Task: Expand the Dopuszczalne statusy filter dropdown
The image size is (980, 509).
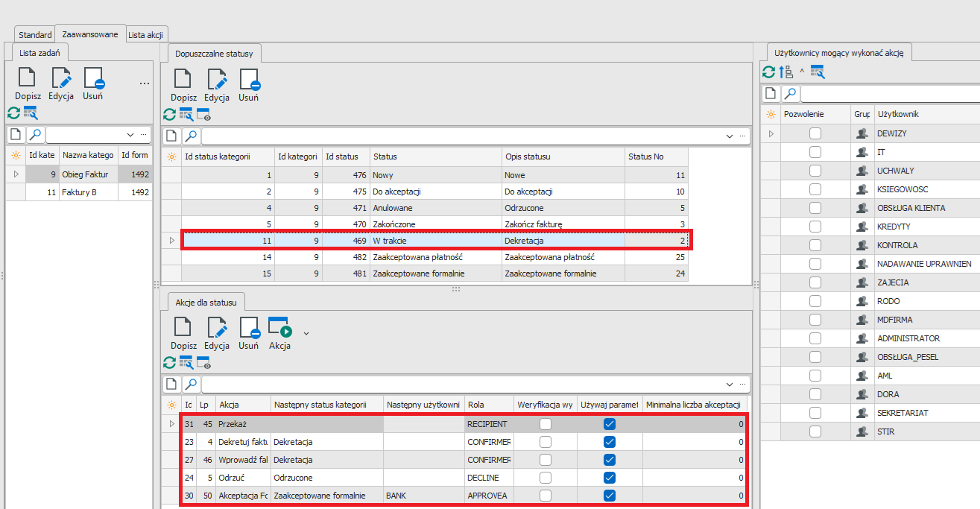Action: click(729, 136)
